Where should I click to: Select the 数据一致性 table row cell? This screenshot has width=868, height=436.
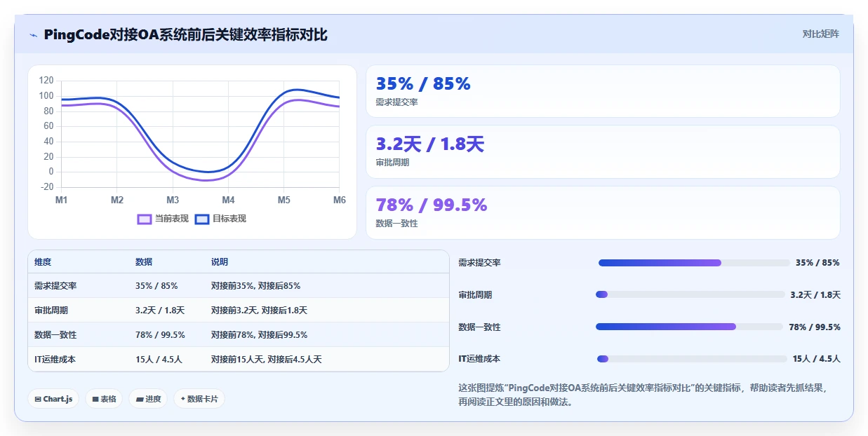point(55,334)
